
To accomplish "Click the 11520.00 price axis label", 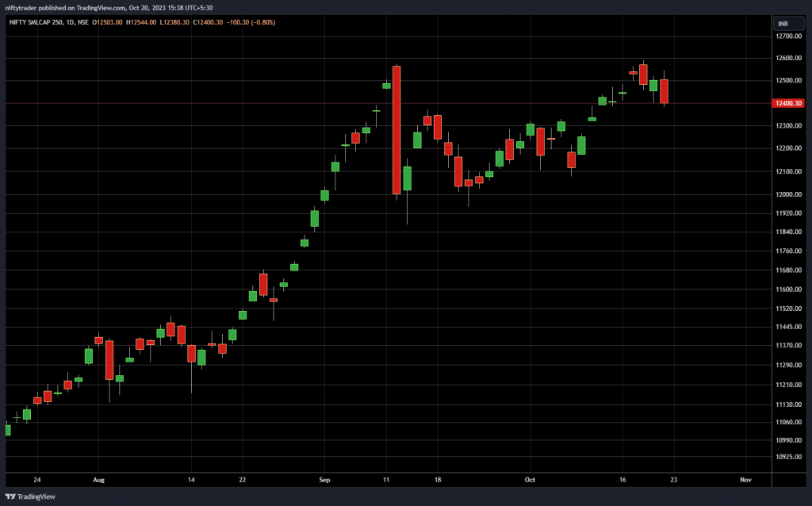I will coord(789,309).
